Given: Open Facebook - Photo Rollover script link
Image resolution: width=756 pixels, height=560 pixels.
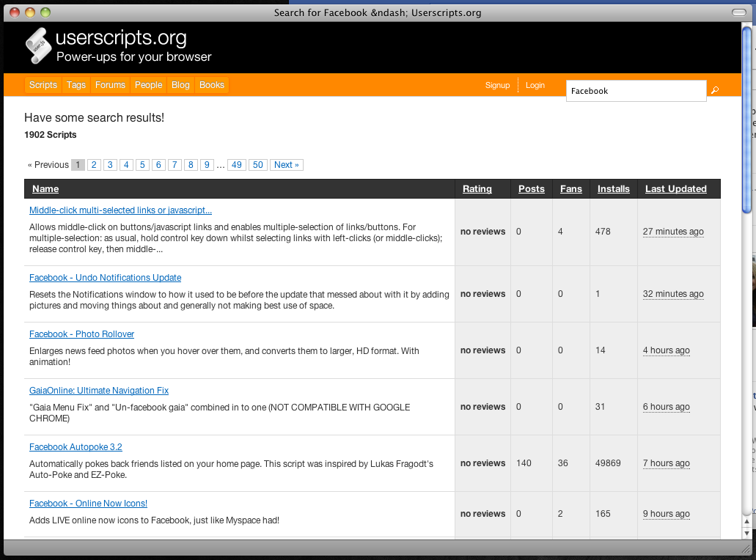Looking at the screenshot, I should (x=81, y=334).
